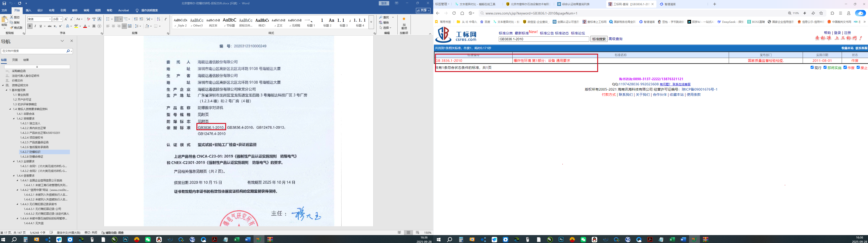Bookmark this page with the star icon
The height and width of the screenshot is (243, 868).
(x=821, y=13)
